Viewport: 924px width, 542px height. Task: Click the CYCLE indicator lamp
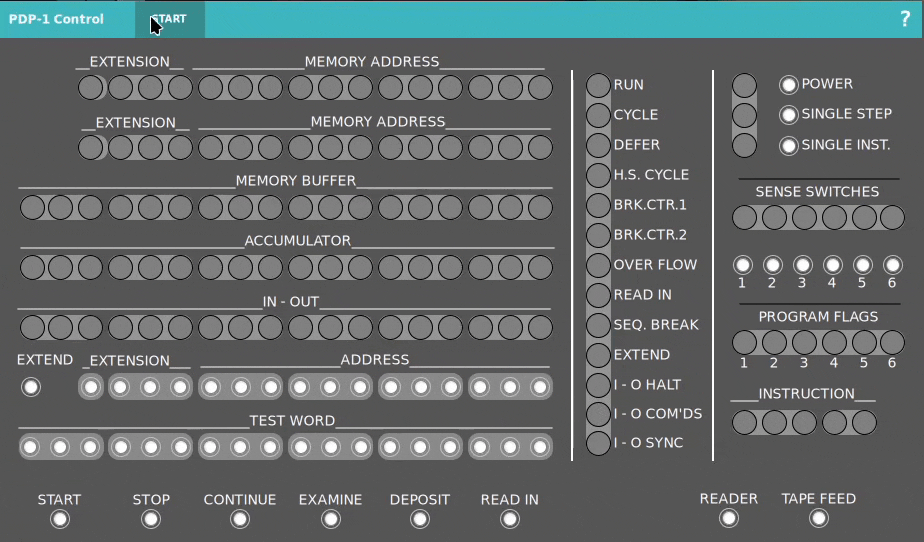pyautogui.click(x=598, y=115)
